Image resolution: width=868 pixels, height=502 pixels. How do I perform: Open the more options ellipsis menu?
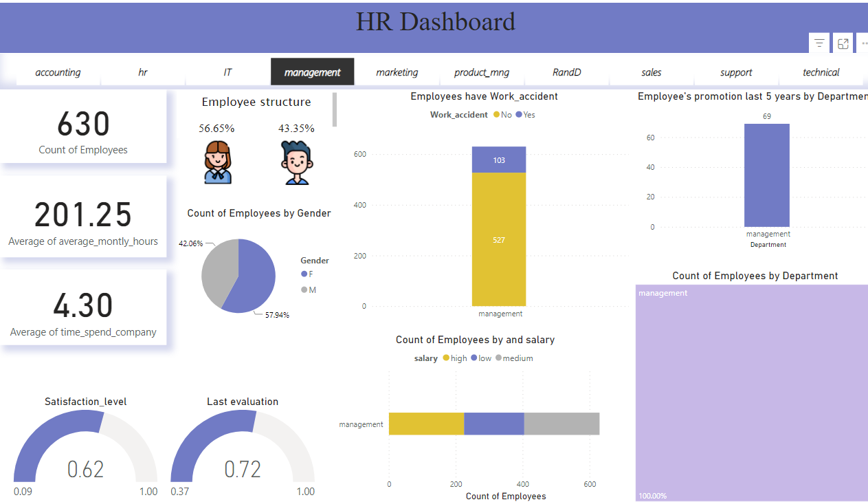pos(863,42)
